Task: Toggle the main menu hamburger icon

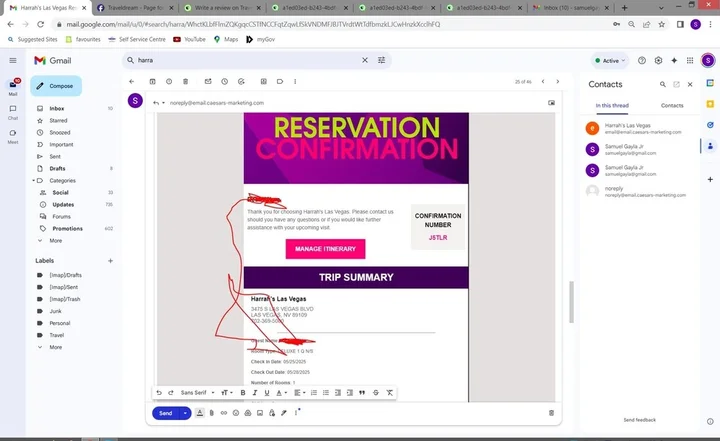Action: (x=13, y=60)
